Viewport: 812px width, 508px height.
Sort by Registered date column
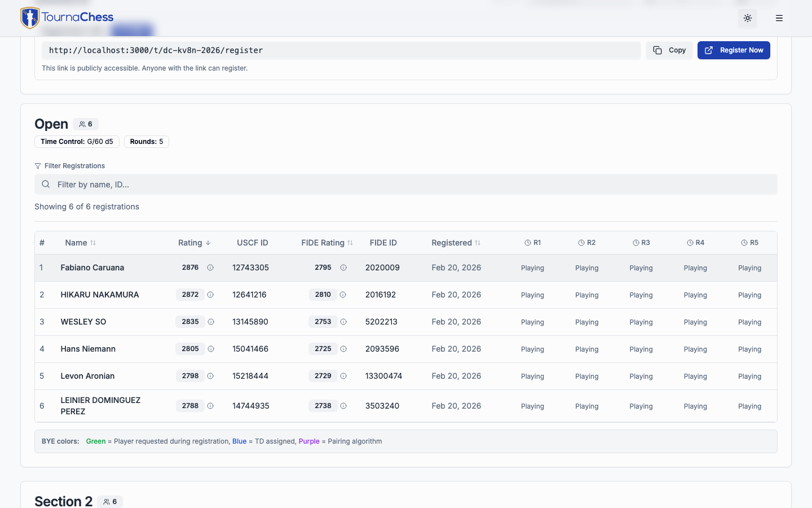(456, 243)
